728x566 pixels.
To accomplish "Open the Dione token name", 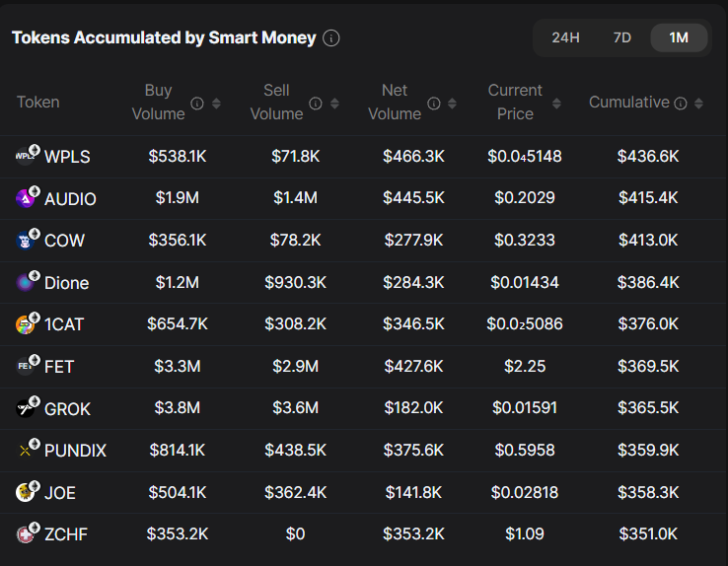I will click(x=66, y=283).
